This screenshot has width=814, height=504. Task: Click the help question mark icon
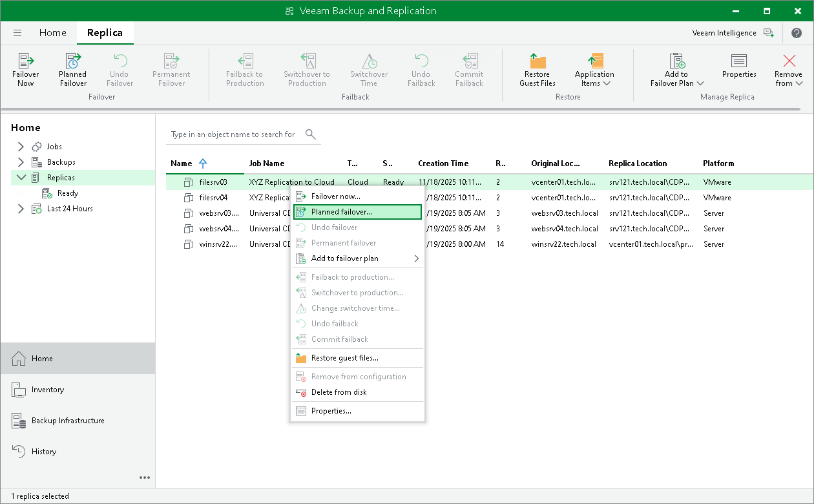pos(797,33)
